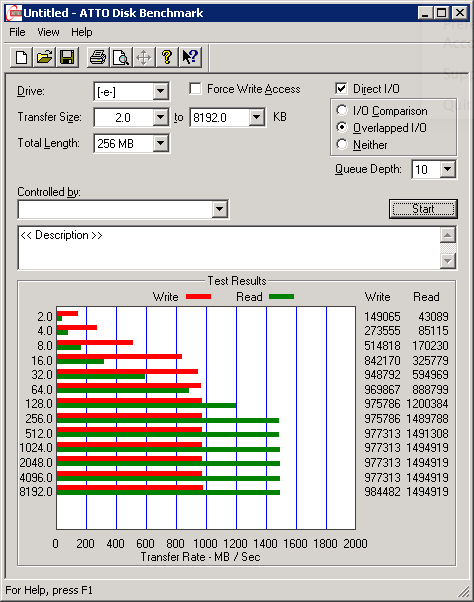
Task: Expand the Queue Depth dropdown
Action: 447,169
